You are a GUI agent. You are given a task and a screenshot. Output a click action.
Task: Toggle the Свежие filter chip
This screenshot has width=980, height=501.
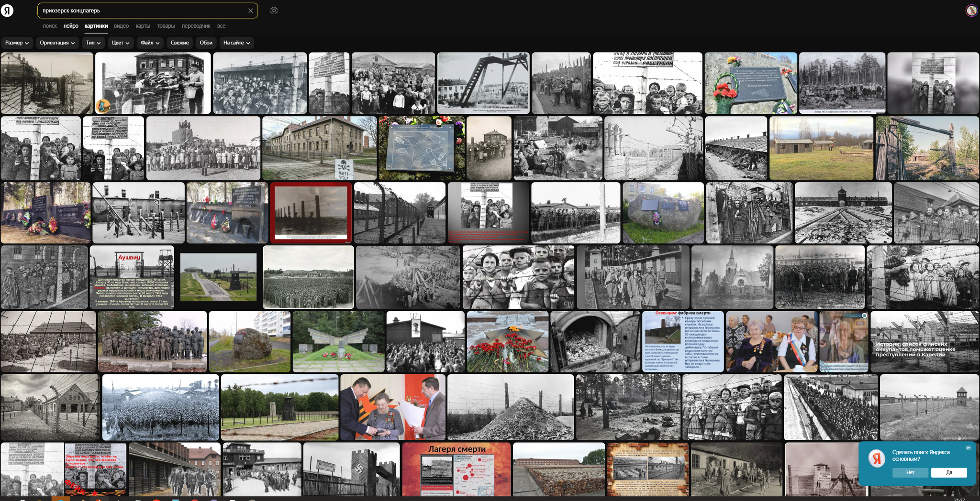pos(179,43)
